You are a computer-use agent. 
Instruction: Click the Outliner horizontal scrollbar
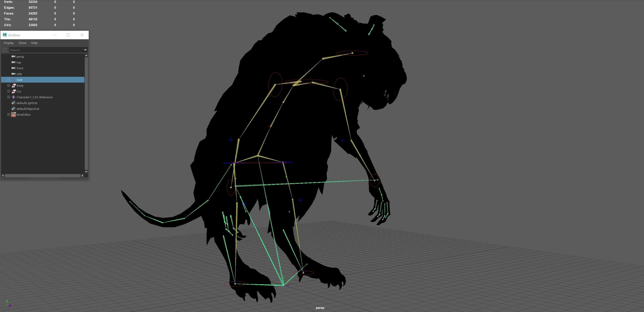43,175
